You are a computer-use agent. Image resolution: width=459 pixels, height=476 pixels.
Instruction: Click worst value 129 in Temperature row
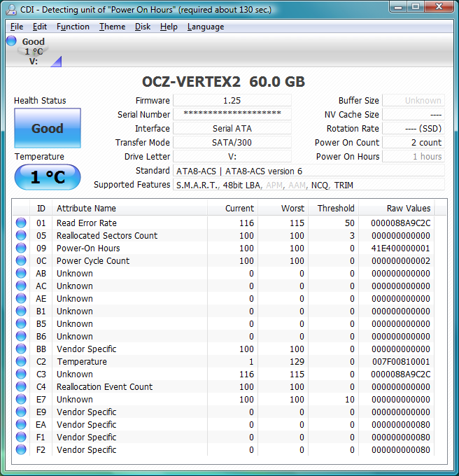click(x=297, y=362)
